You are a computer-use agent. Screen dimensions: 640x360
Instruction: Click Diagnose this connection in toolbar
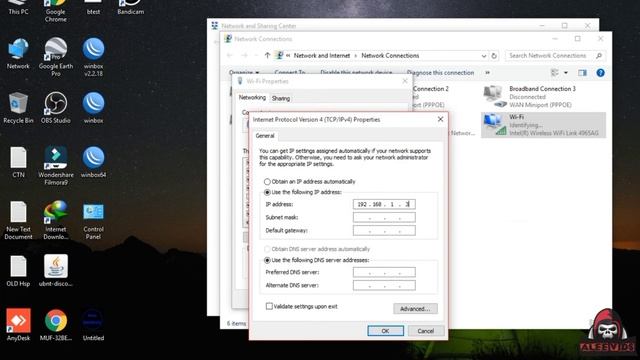440,73
